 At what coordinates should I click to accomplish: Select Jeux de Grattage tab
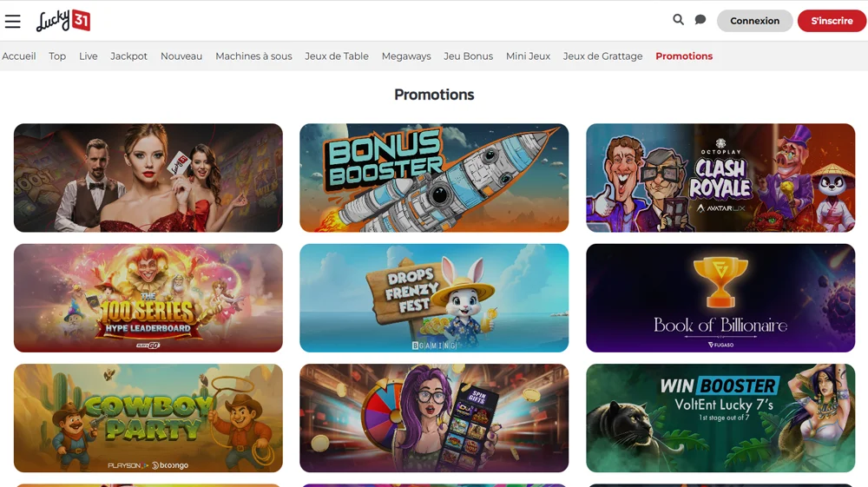point(603,56)
